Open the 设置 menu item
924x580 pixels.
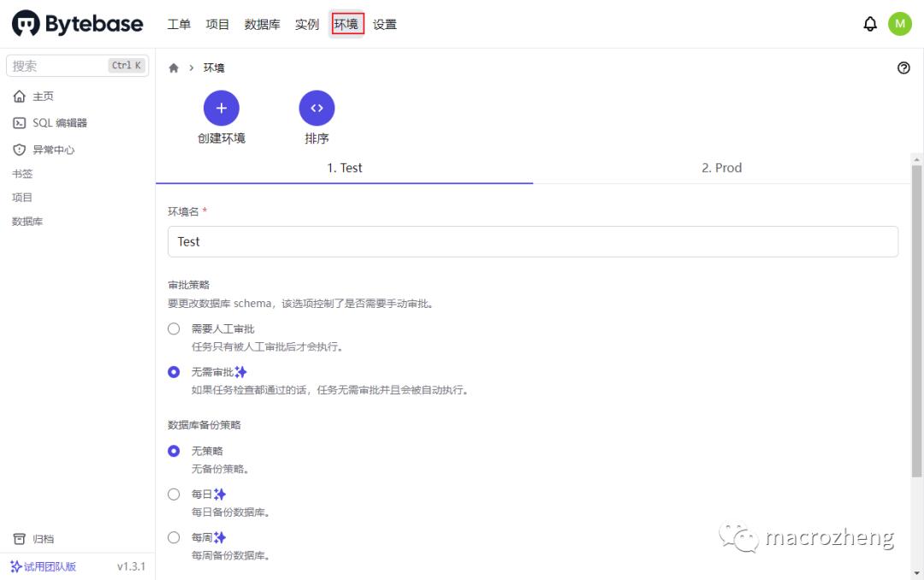click(x=385, y=24)
